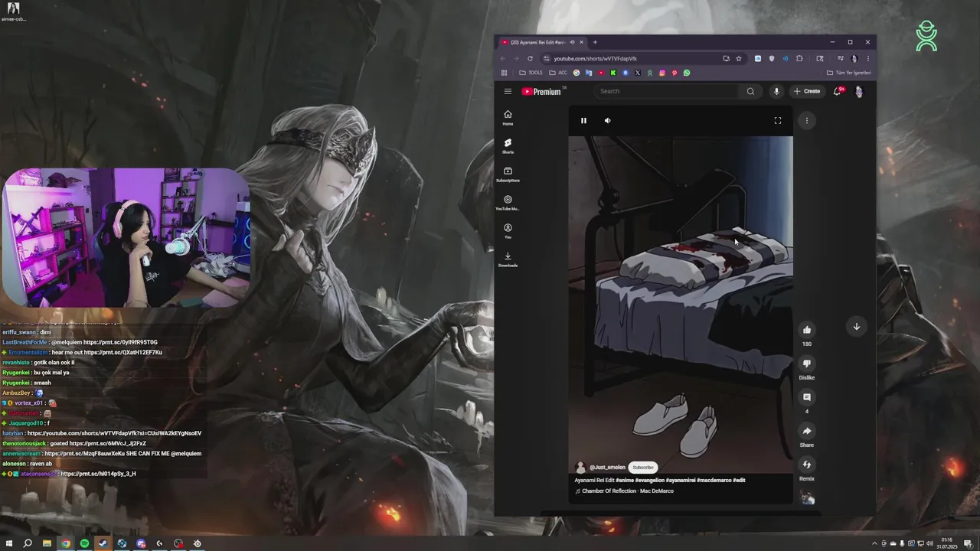Open the Google bookmark icon

pyautogui.click(x=577, y=73)
